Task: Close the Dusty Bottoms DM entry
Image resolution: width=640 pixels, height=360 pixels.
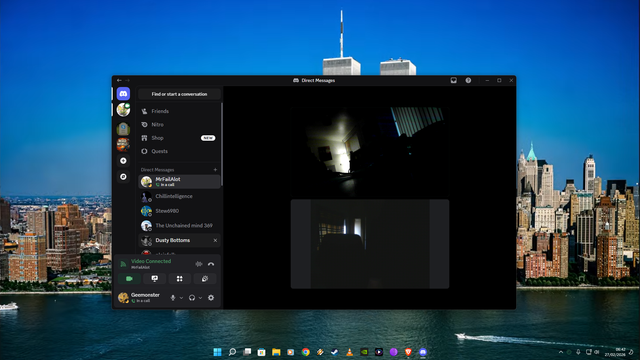Action: 215,240
